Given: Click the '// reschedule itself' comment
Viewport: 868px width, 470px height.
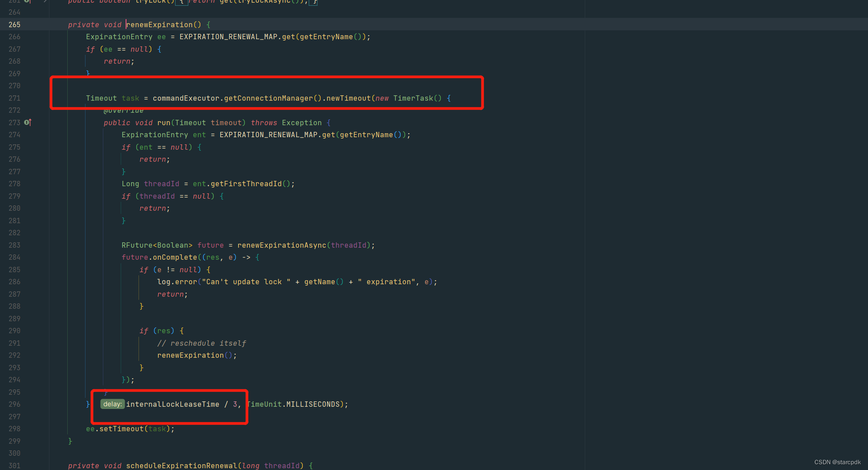Looking at the screenshot, I should click(202, 343).
